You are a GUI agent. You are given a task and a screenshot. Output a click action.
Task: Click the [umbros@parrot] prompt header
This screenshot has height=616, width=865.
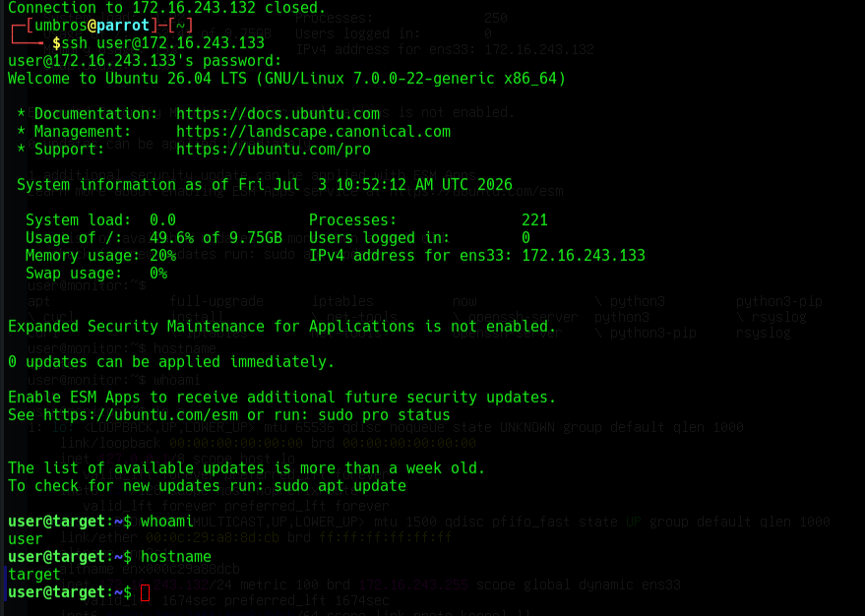[x=93, y=26]
